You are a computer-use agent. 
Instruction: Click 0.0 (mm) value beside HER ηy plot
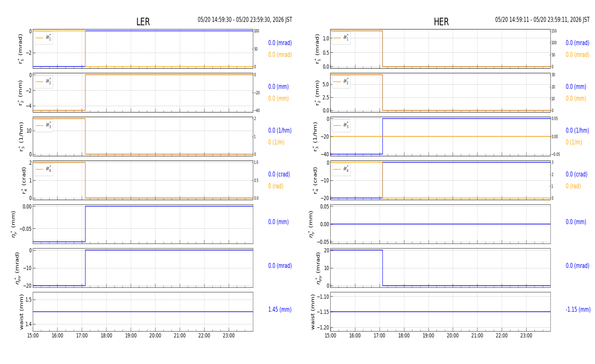pos(576,222)
